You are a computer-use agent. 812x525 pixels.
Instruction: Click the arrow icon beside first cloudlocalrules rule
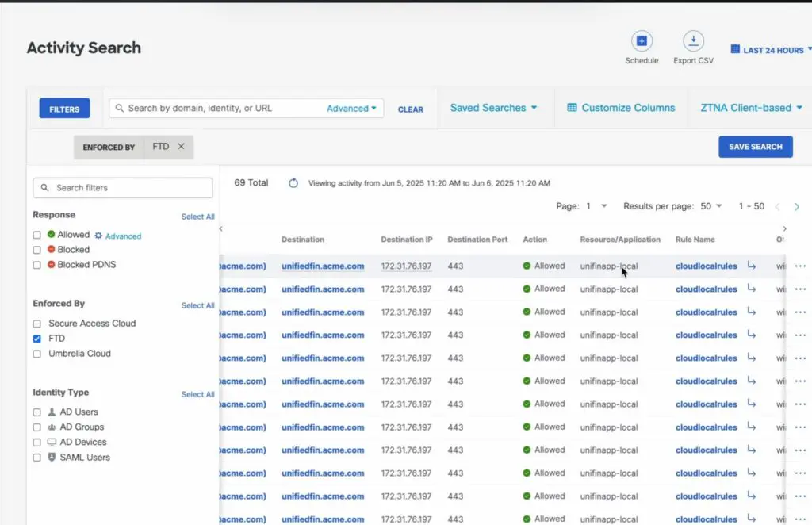point(751,266)
